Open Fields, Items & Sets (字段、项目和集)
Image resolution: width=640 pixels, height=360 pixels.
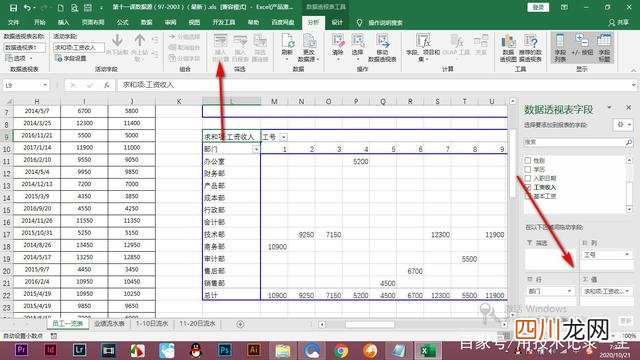(x=423, y=48)
